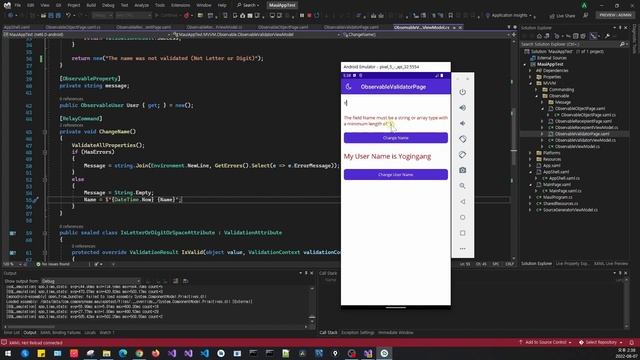The height and width of the screenshot is (360, 640).
Task: Open the Show output from Debug dropdown
Action: [91, 281]
